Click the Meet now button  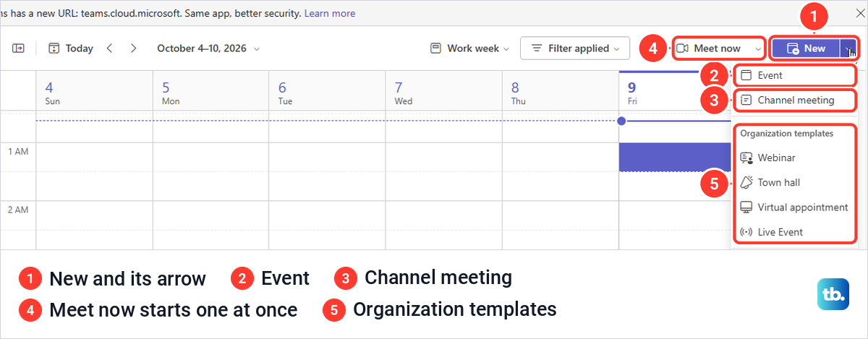(710, 48)
